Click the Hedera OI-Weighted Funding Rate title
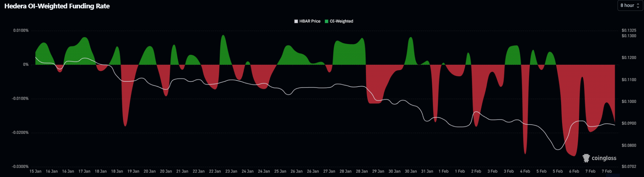644x177 pixels. (57, 6)
